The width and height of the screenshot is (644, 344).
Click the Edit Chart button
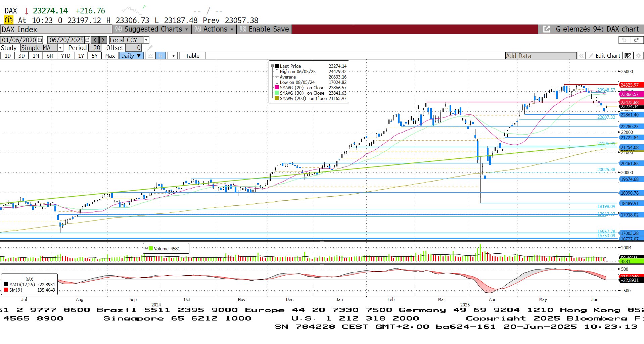[x=604, y=56]
